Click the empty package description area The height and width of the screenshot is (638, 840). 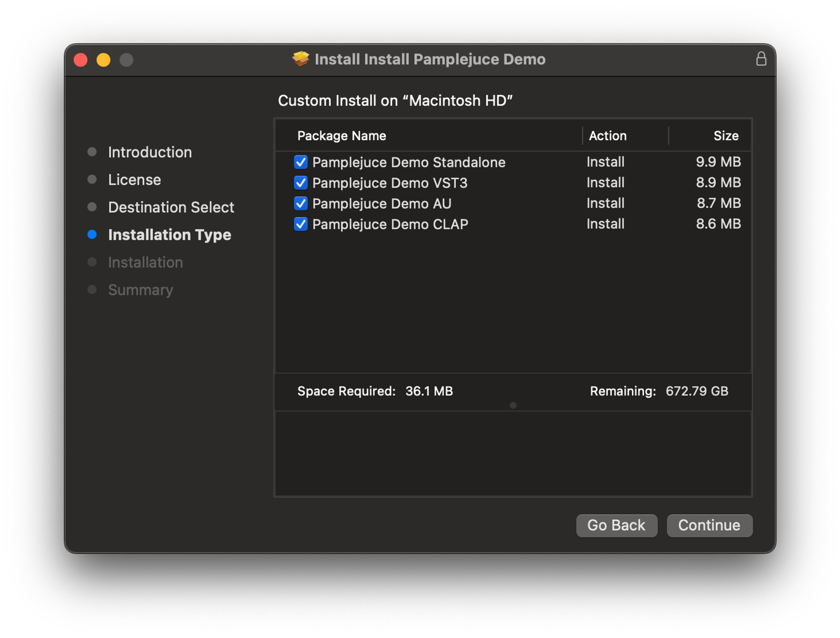(512, 454)
